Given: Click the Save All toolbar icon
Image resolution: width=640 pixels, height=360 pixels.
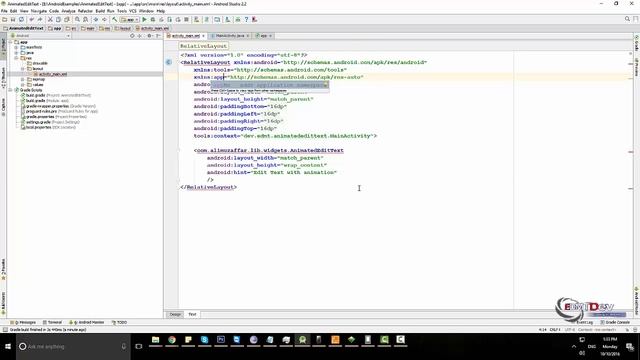Looking at the screenshot, I should click(13, 20).
